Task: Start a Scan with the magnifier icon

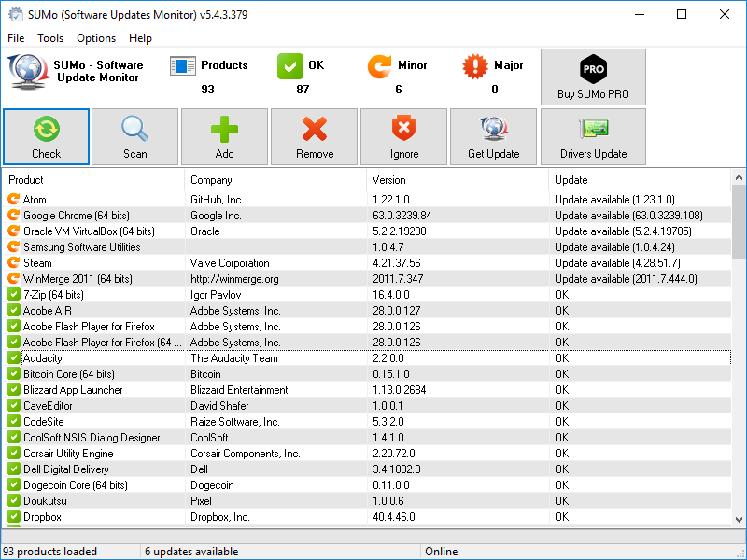Action: (x=135, y=137)
